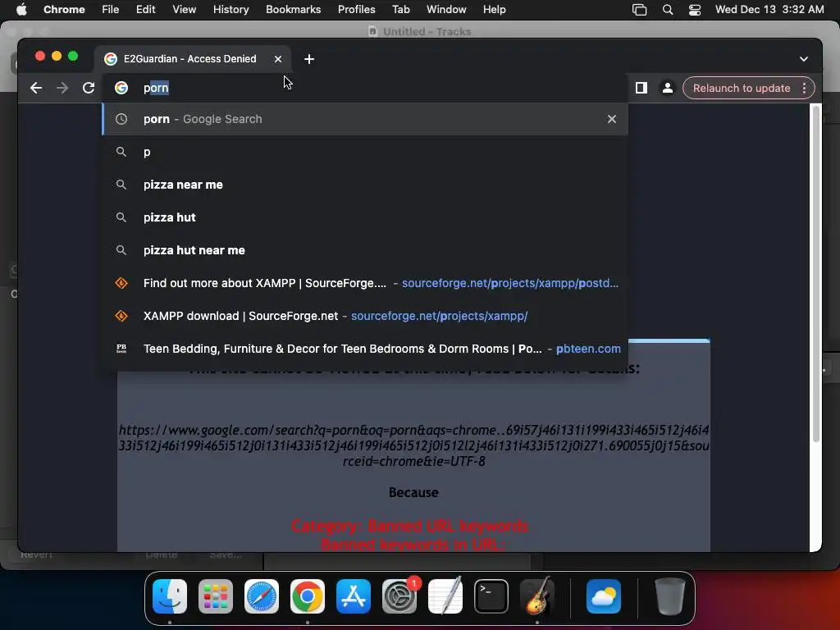Remove the history suggestion with X

612,119
